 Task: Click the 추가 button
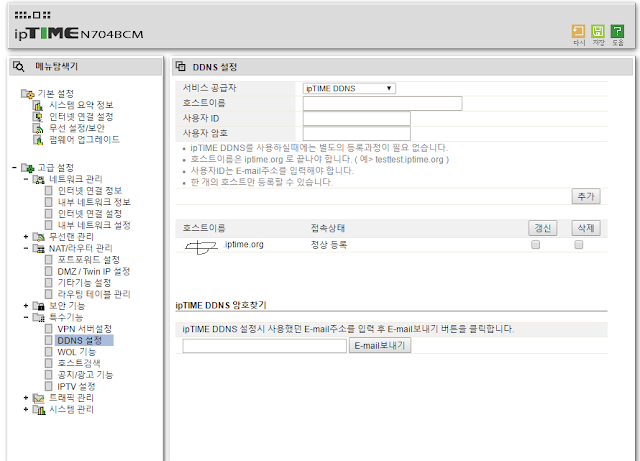586,196
